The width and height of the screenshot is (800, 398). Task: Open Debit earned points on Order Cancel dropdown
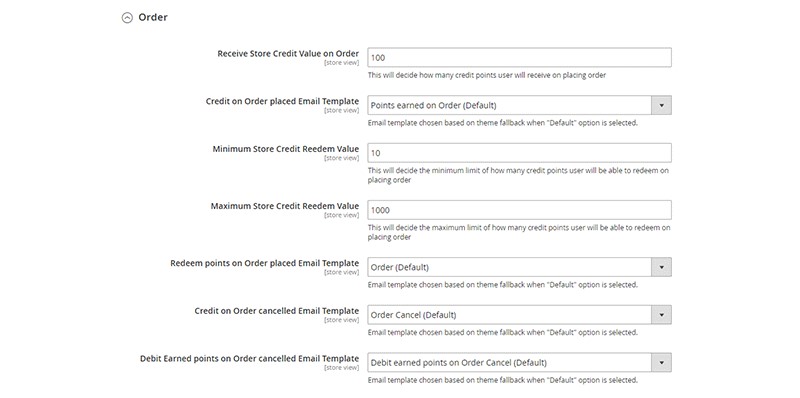click(x=519, y=363)
